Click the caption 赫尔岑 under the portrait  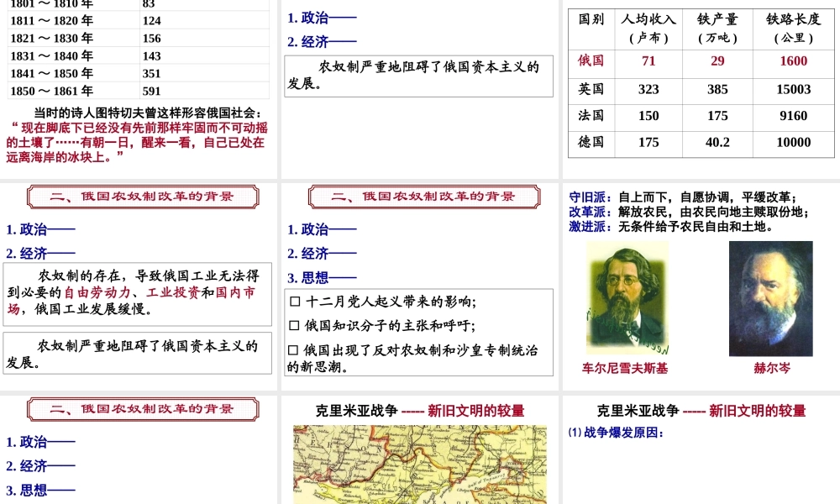pos(772,368)
